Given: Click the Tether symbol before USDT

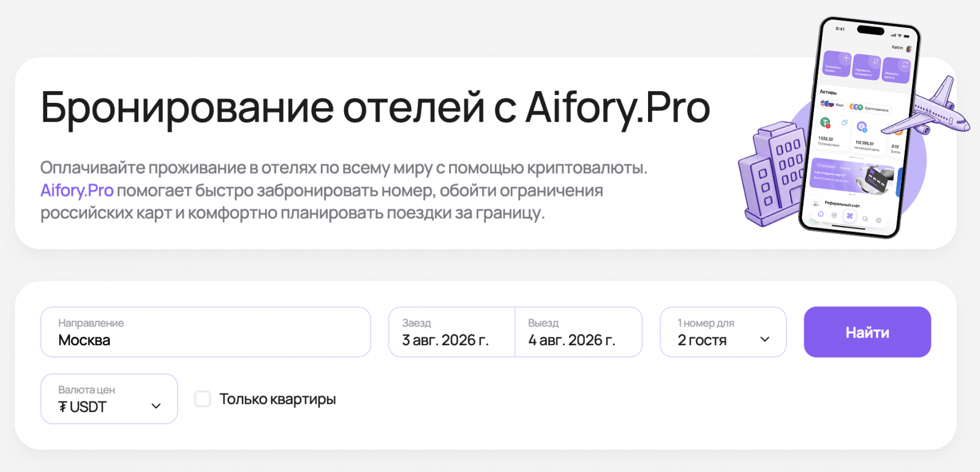Looking at the screenshot, I should (62, 407).
